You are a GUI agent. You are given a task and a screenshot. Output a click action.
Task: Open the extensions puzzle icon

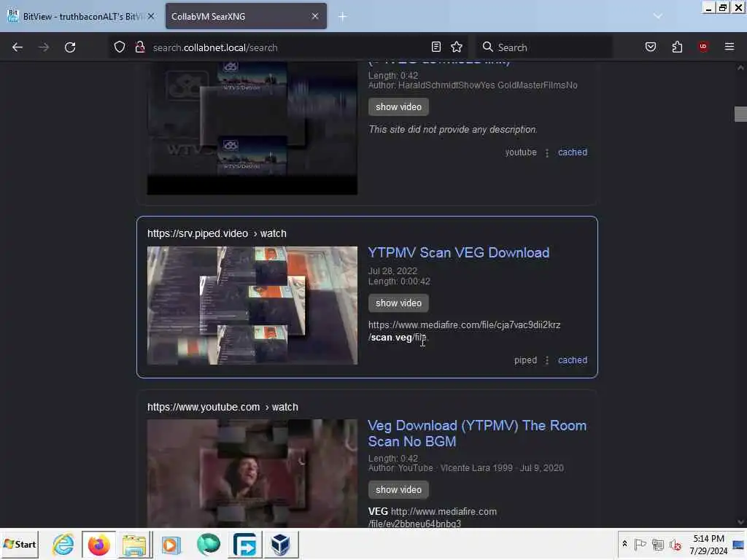677,47
